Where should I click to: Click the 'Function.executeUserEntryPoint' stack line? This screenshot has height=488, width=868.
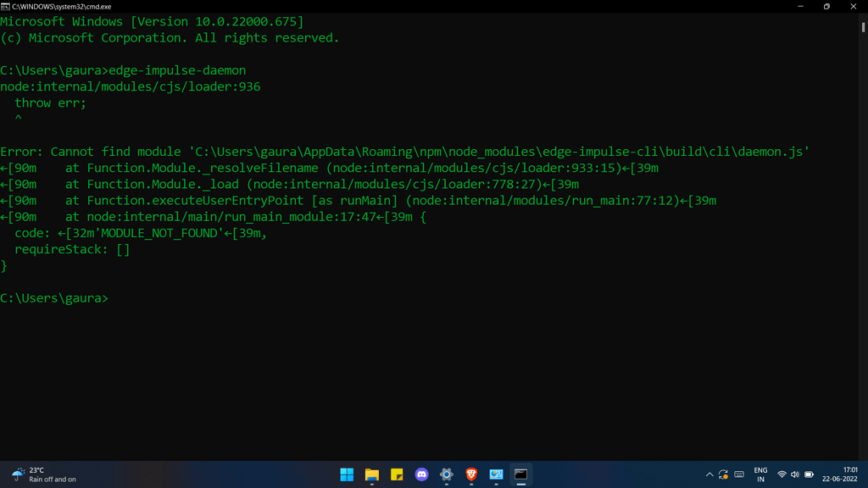[359, 200]
